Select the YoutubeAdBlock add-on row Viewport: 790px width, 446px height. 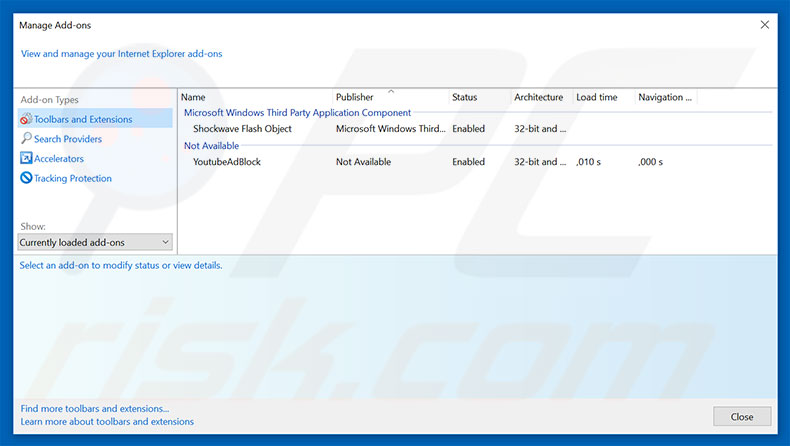point(227,162)
